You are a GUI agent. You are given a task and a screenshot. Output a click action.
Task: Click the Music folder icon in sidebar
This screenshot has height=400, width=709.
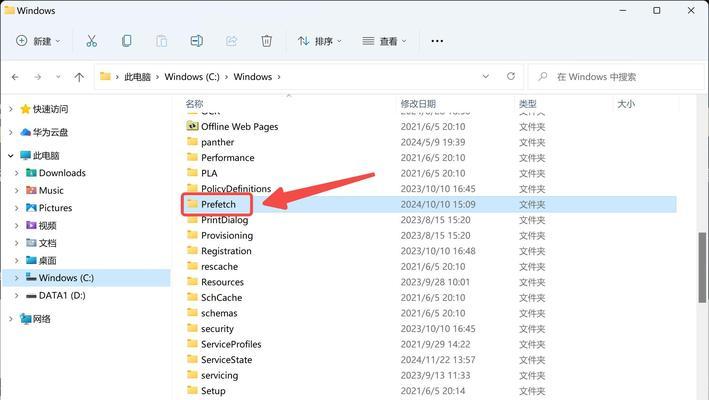pos(31,190)
